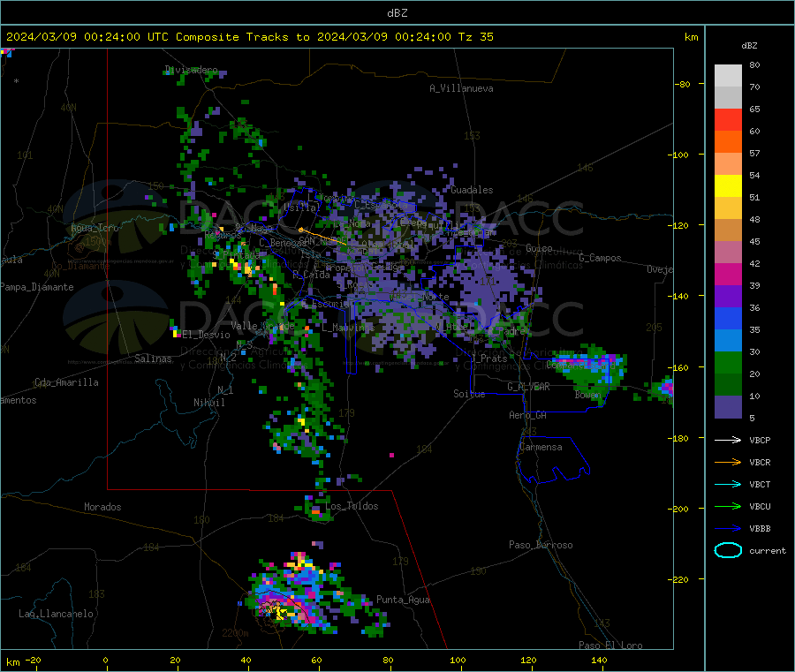Click the Aero_GA place label
The height and width of the screenshot is (672, 795).
528,415
